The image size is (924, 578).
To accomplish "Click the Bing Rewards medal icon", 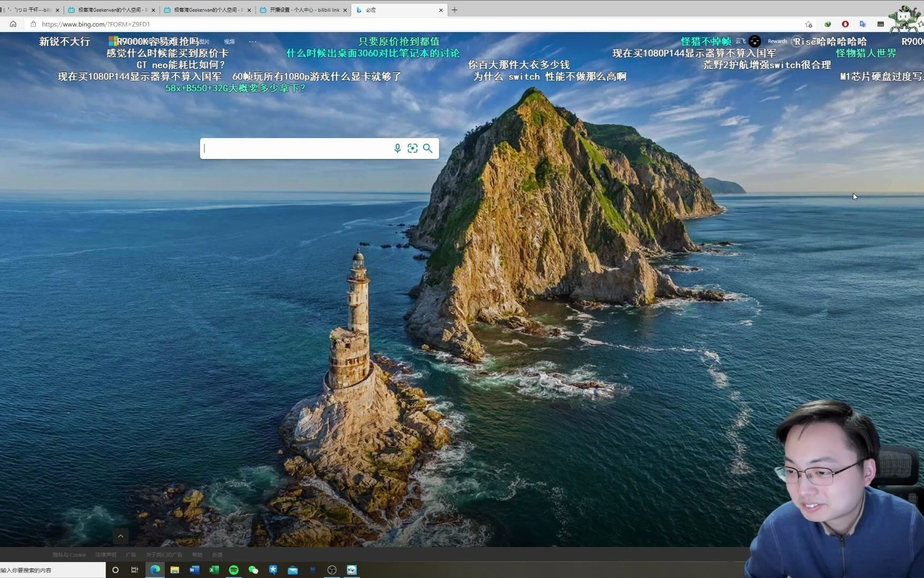I will point(797,41).
